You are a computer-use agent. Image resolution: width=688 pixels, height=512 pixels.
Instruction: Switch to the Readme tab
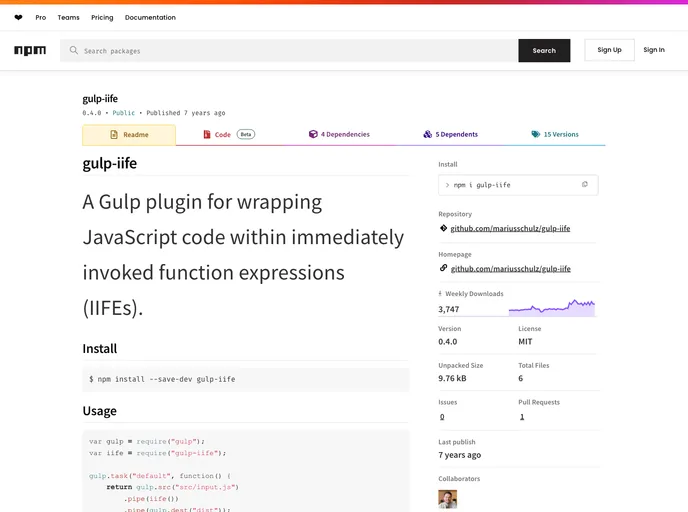129,135
